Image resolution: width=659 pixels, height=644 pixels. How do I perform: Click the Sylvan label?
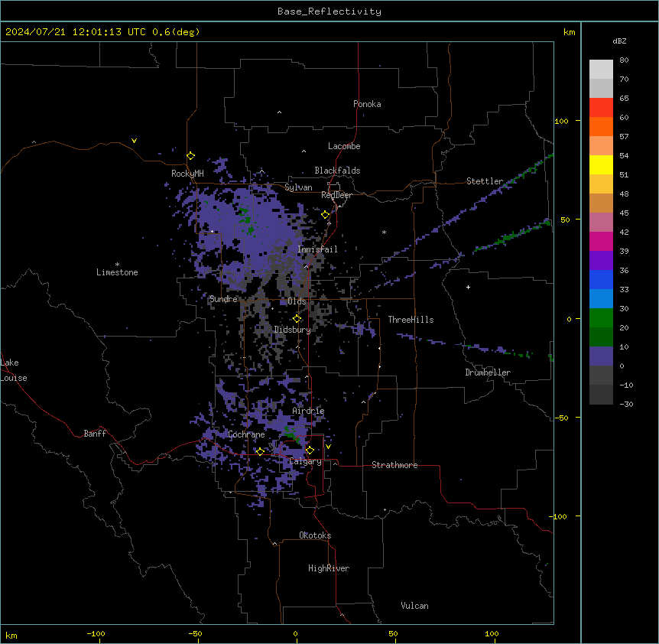tap(298, 187)
